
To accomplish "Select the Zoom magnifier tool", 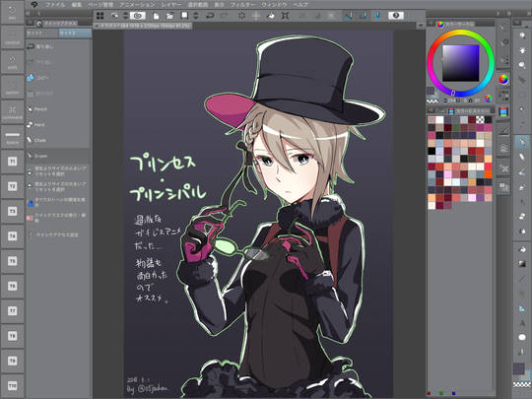I will (x=522, y=34).
